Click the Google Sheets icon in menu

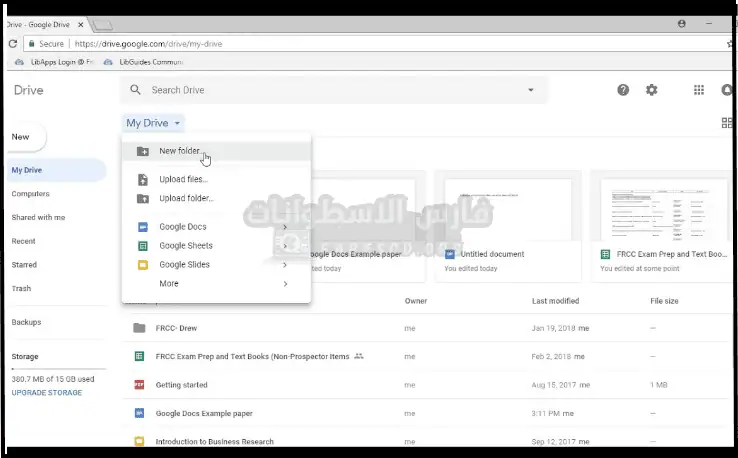[143, 246]
